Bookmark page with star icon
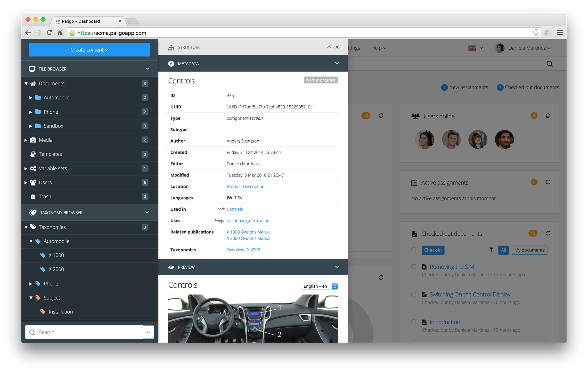 coord(536,32)
